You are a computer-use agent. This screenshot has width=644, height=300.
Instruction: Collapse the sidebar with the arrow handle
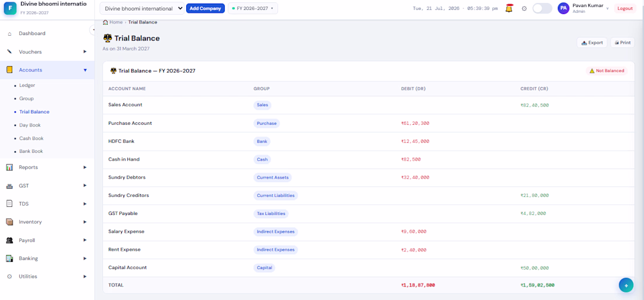coord(93,29)
